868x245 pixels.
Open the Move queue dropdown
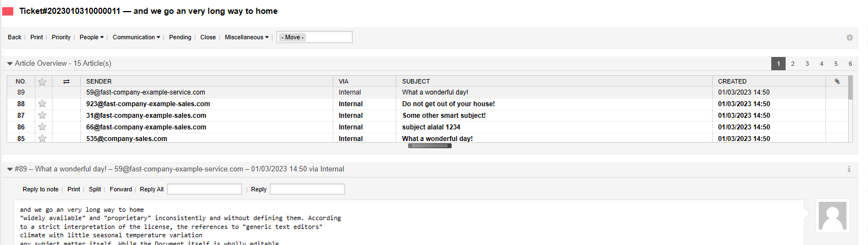click(314, 38)
